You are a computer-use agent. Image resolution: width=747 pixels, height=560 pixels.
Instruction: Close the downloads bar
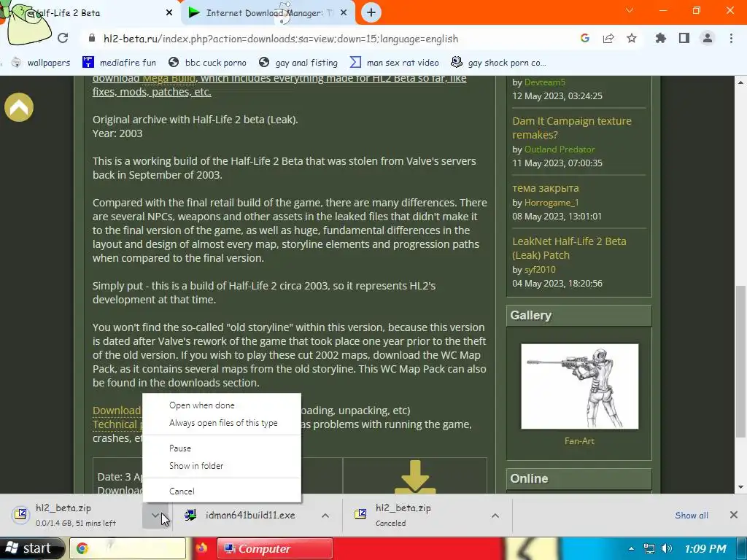[x=734, y=515]
